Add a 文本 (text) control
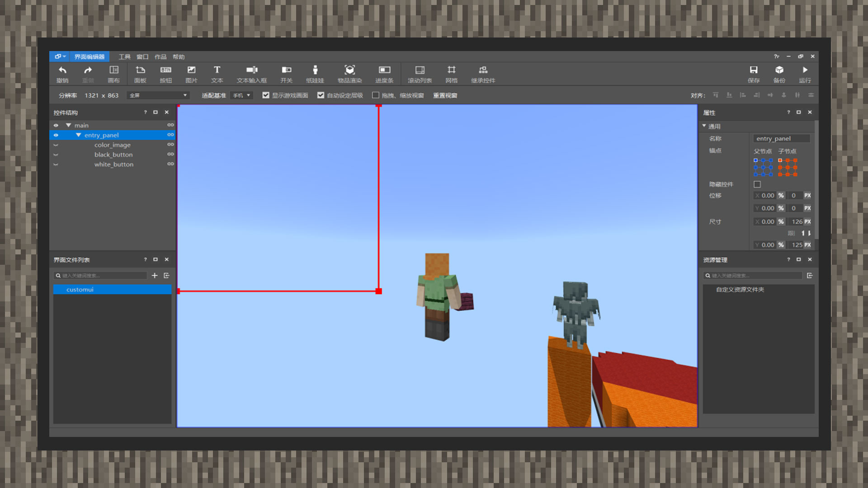868x488 pixels. pyautogui.click(x=217, y=74)
